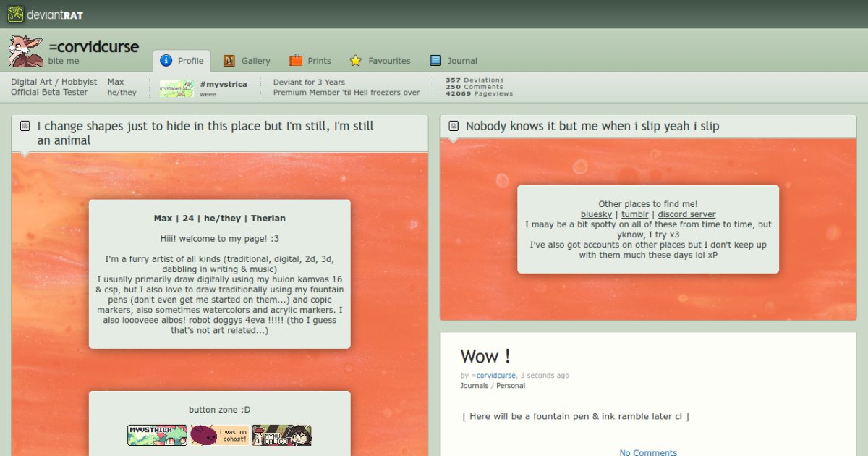Click the tumblr link
Image resolution: width=868 pixels, height=456 pixels.
[635, 214]
